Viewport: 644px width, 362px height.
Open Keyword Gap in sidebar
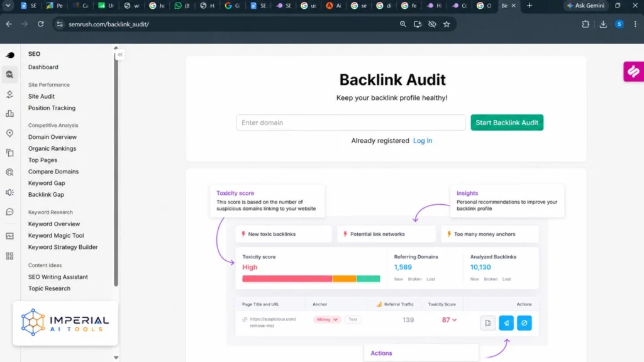47,183
